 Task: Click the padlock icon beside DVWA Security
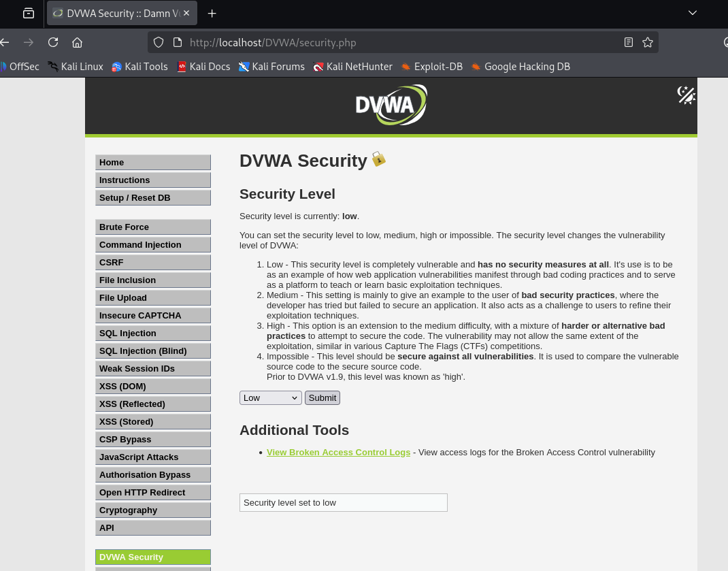point(378,159)
